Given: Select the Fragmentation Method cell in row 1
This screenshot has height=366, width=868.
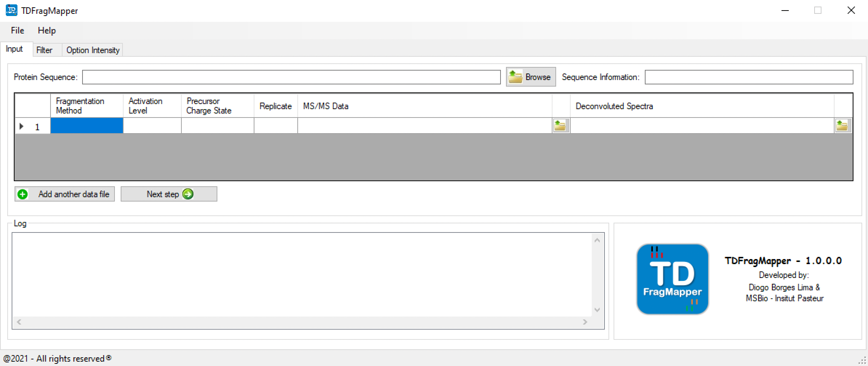Looking at the screenshot, I should pos(87,126).
